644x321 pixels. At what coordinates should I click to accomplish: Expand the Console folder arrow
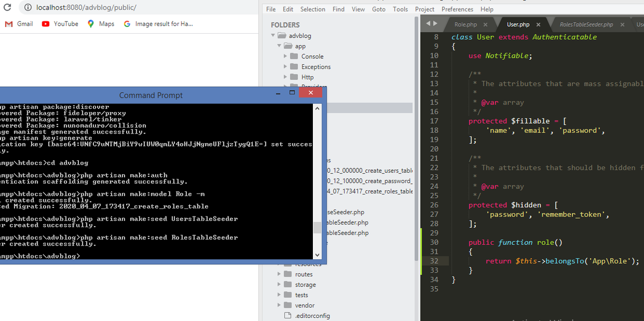point(286,56)
